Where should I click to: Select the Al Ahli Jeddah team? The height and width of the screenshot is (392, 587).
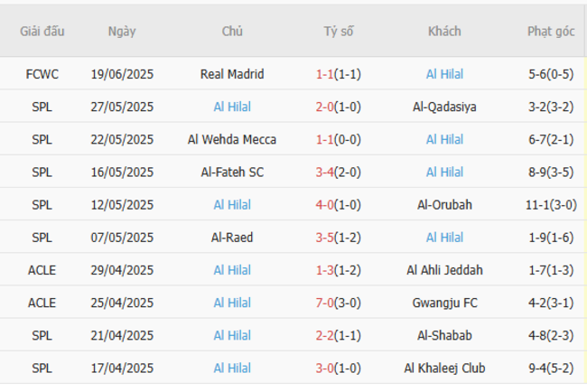tap(444, 270)
